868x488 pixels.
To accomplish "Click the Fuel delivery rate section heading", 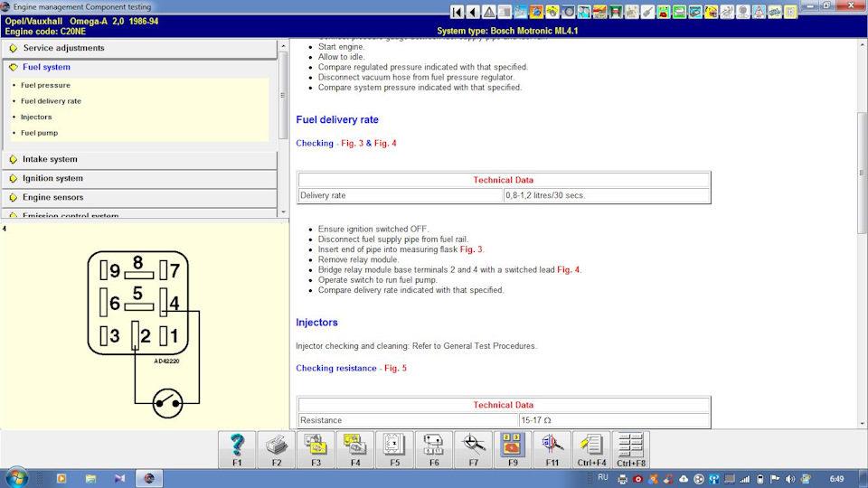I will [x=337, y=119].
